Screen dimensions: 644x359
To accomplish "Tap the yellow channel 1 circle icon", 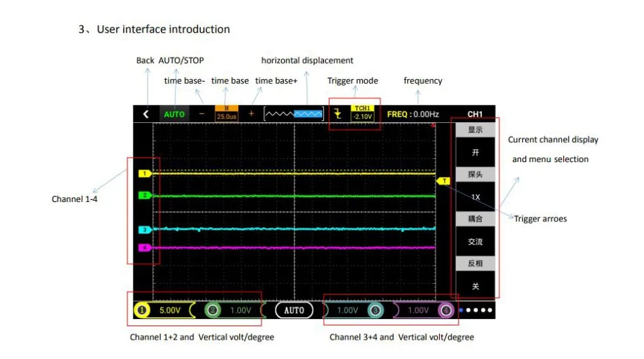I will pyautogui.click(x=142, y=310).
